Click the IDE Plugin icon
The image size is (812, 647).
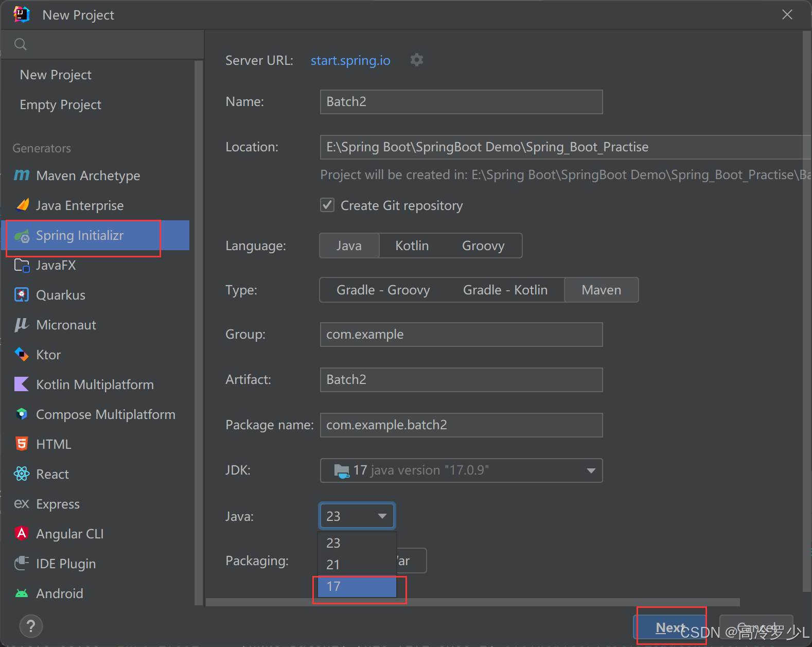point(22,563)
